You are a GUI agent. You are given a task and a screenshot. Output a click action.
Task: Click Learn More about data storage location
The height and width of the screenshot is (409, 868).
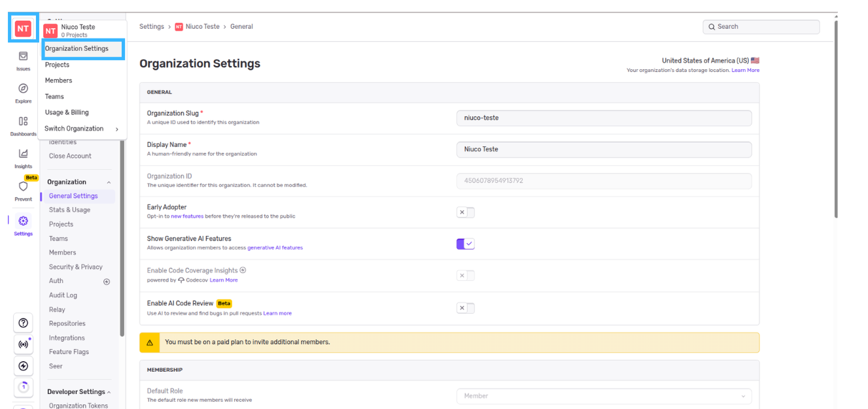(746, 70)
